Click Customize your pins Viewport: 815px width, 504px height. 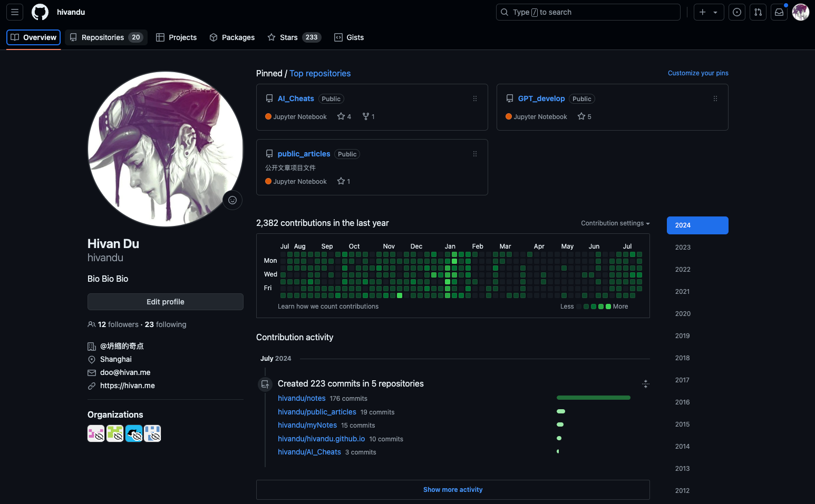[698, 73]
